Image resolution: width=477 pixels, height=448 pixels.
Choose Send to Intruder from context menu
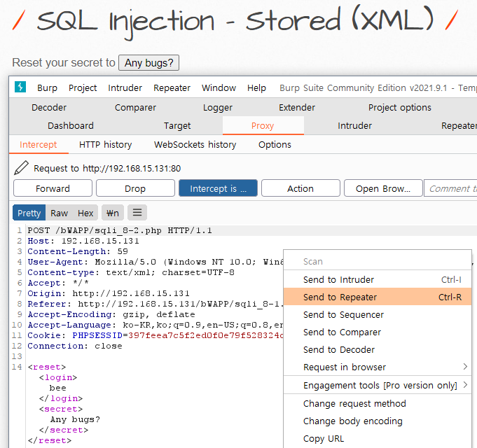pos(378,279)
